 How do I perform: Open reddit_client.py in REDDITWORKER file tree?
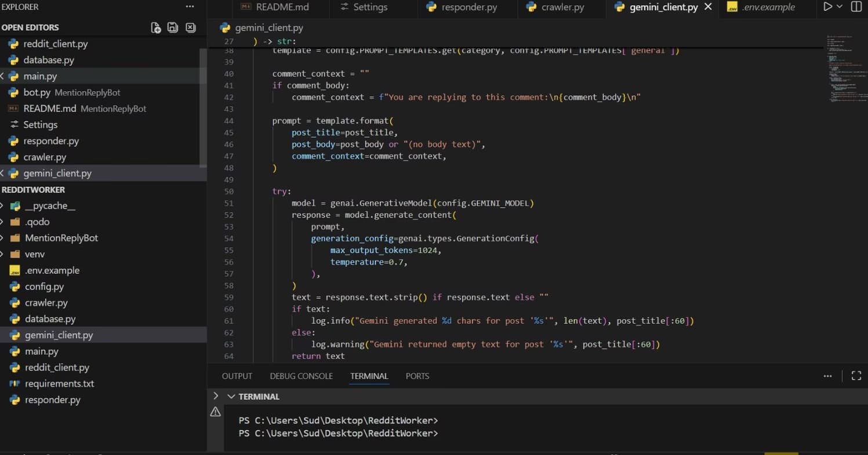pyautogui.click(x=57, y=368)
